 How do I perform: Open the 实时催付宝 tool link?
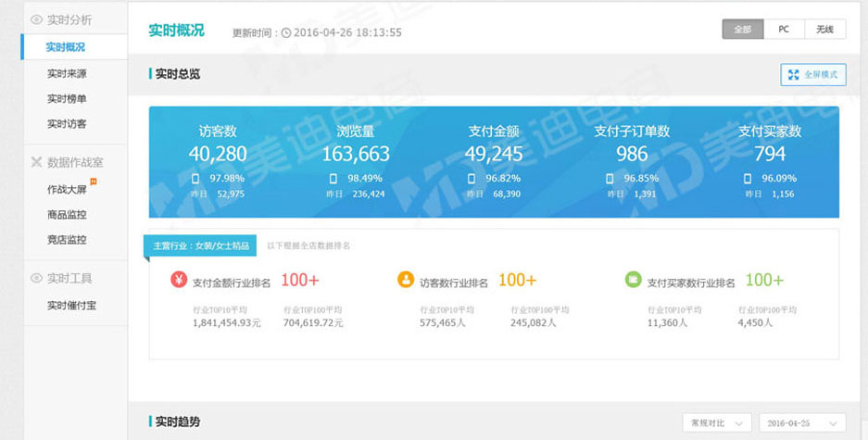[x=71, y=306]
